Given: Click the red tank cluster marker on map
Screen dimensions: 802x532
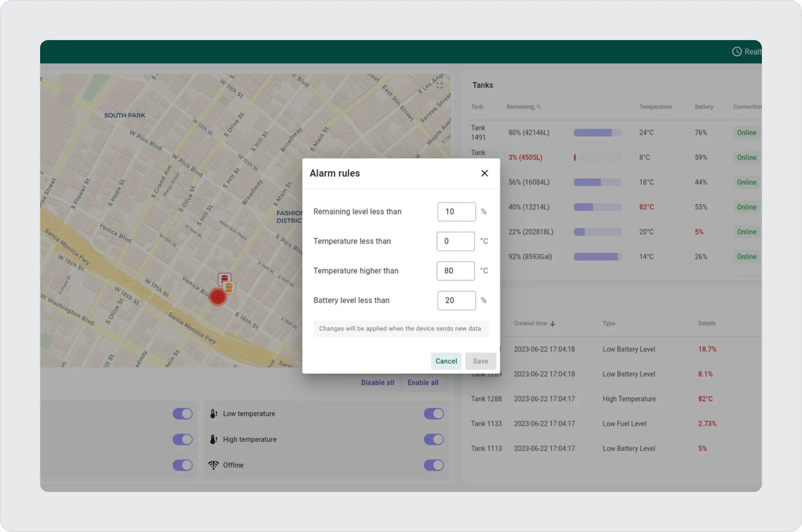Looking at the screenshot, I should click(218, 297).
